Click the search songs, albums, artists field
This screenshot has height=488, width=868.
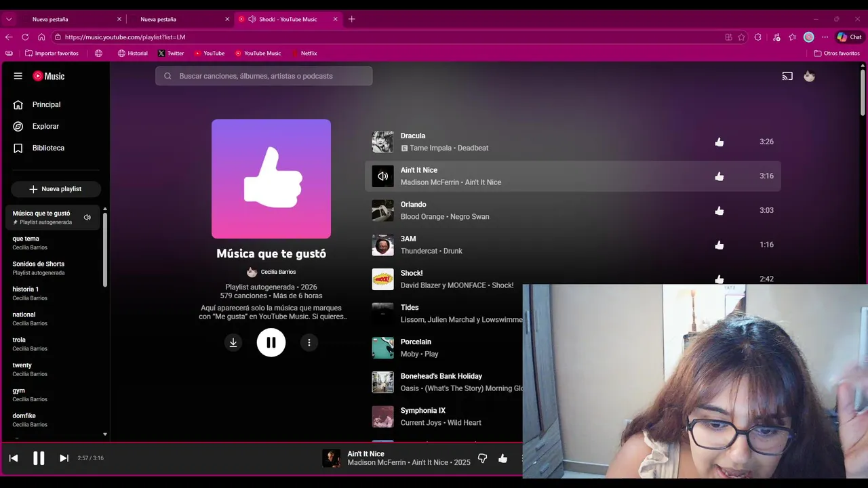(264, 76)
